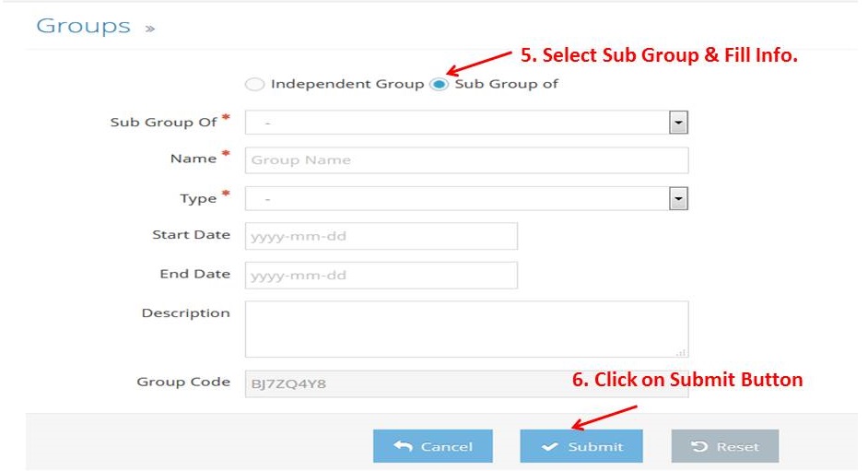Screen dimensions: 868x471
Task: Grab the Description box resize handle
Action: (x=682, y=352)
